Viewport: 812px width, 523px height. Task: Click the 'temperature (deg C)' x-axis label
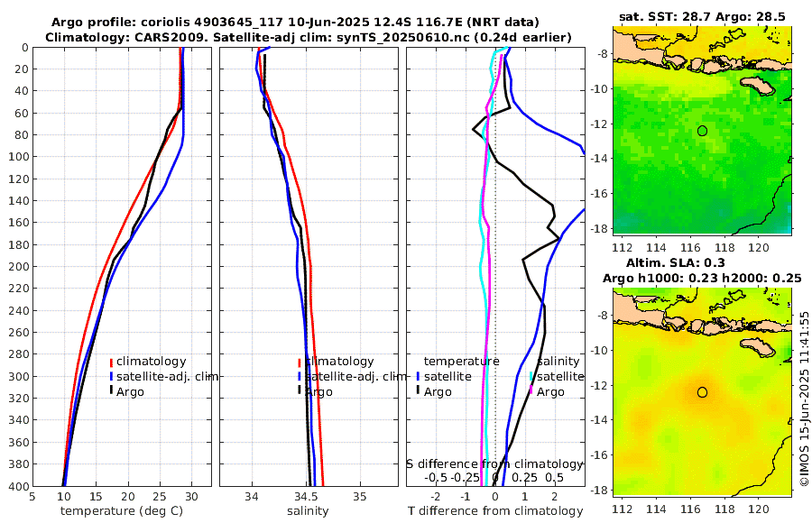tap(121, 511)
